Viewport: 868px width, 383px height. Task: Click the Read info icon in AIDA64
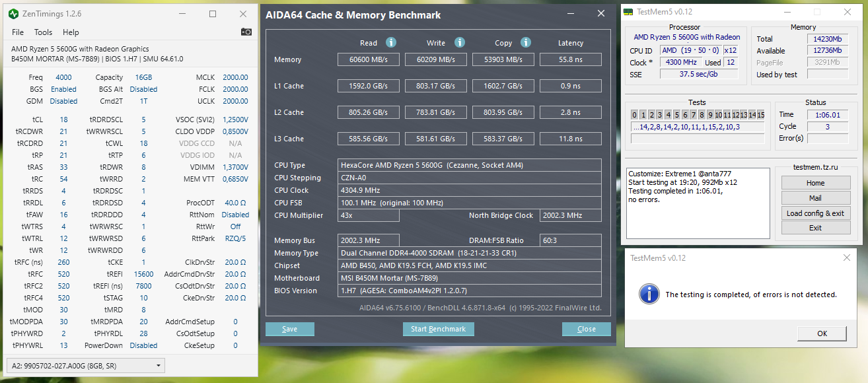391,42
